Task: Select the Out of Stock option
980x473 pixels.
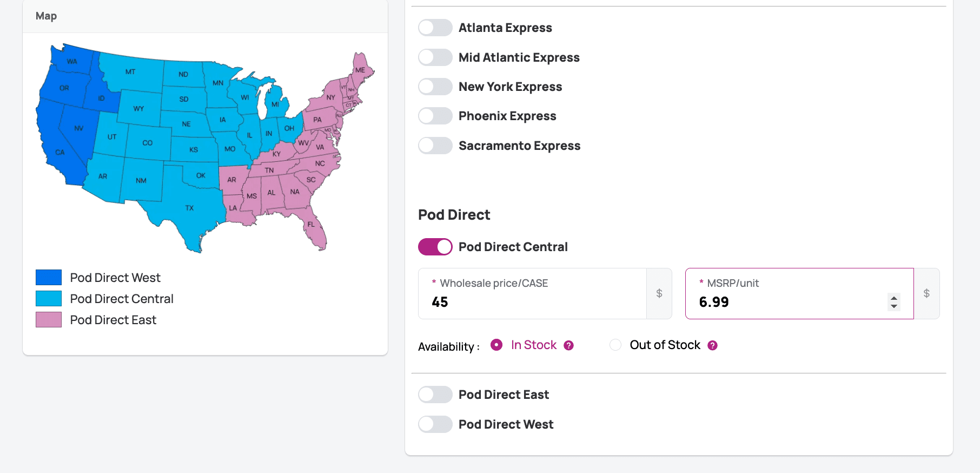Action: pyautogui.click(x=615, y=345)
